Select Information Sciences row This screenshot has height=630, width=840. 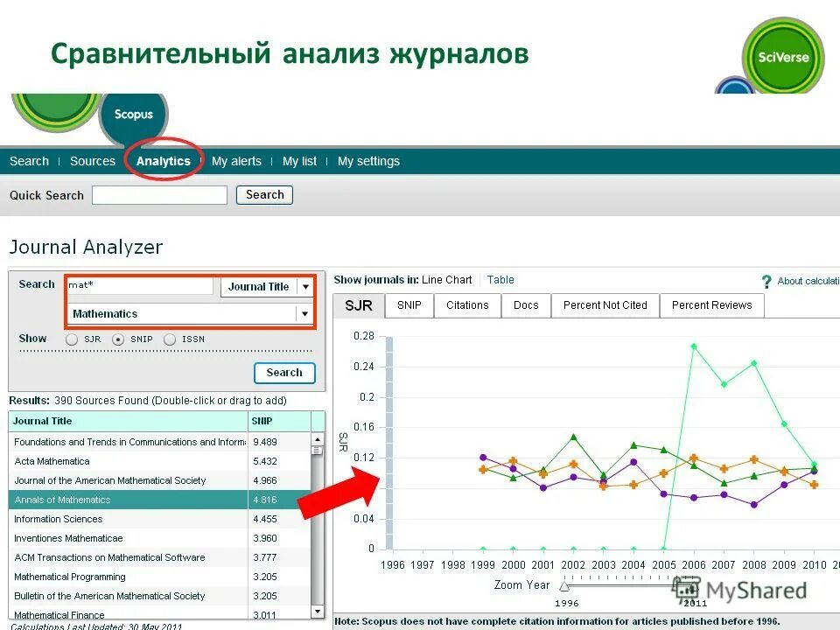[x=159, y=519]
